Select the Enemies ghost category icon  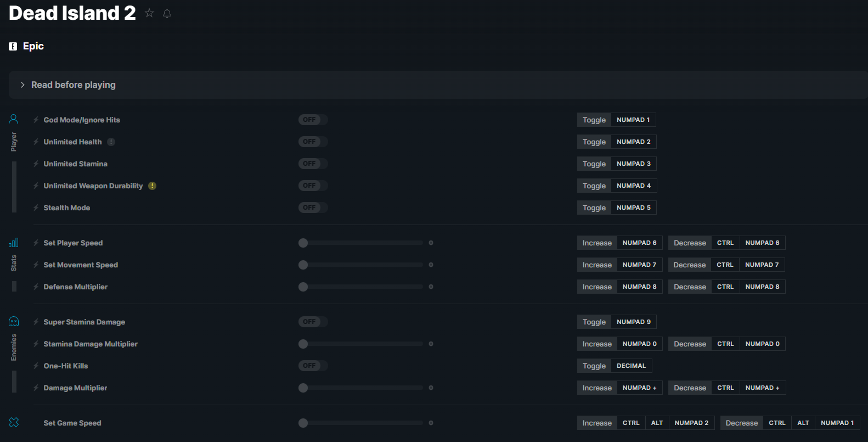(14, 321)
